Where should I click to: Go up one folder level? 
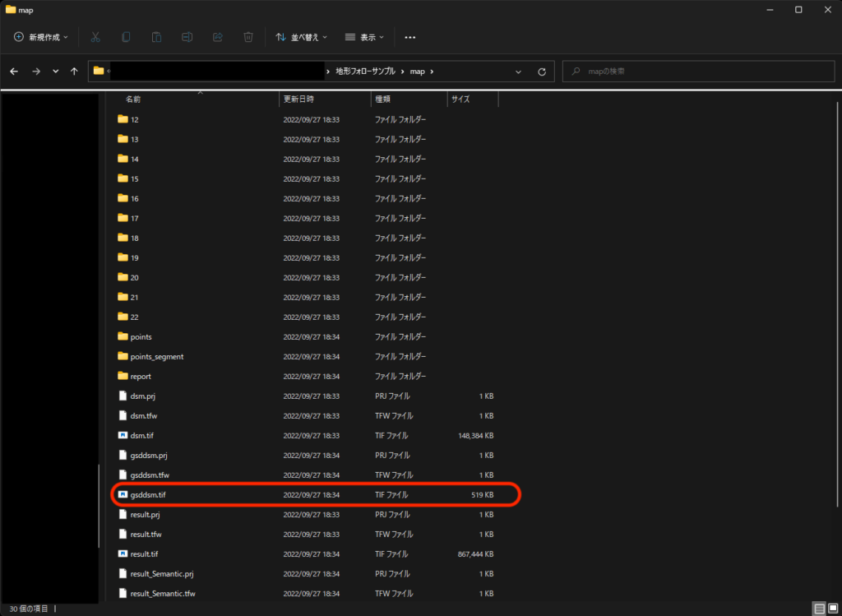74,72
